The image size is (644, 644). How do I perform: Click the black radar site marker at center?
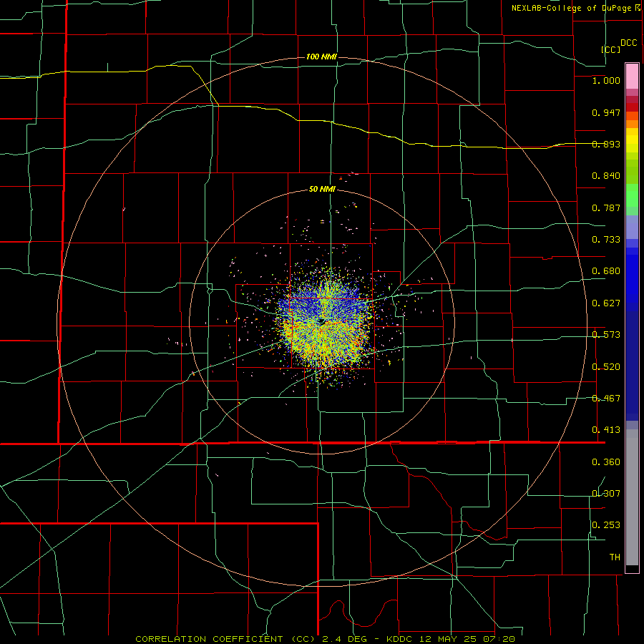pos(321,321)
